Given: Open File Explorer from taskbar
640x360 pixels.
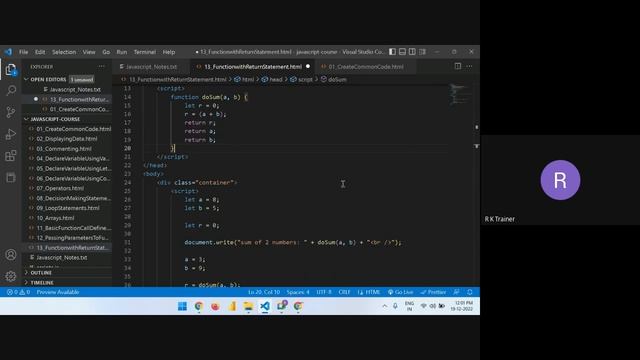Looking at the screenshot, I should coord(248,306).
